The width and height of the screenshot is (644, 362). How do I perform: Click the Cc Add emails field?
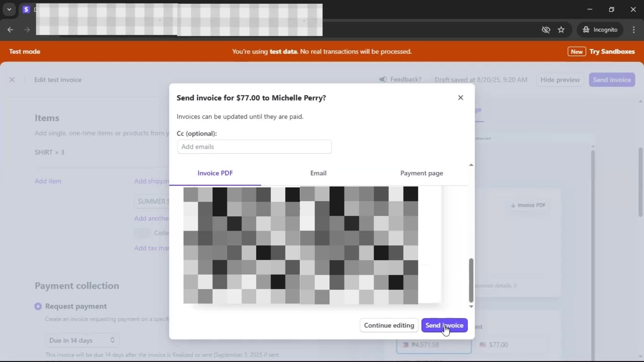click(254, 147)
